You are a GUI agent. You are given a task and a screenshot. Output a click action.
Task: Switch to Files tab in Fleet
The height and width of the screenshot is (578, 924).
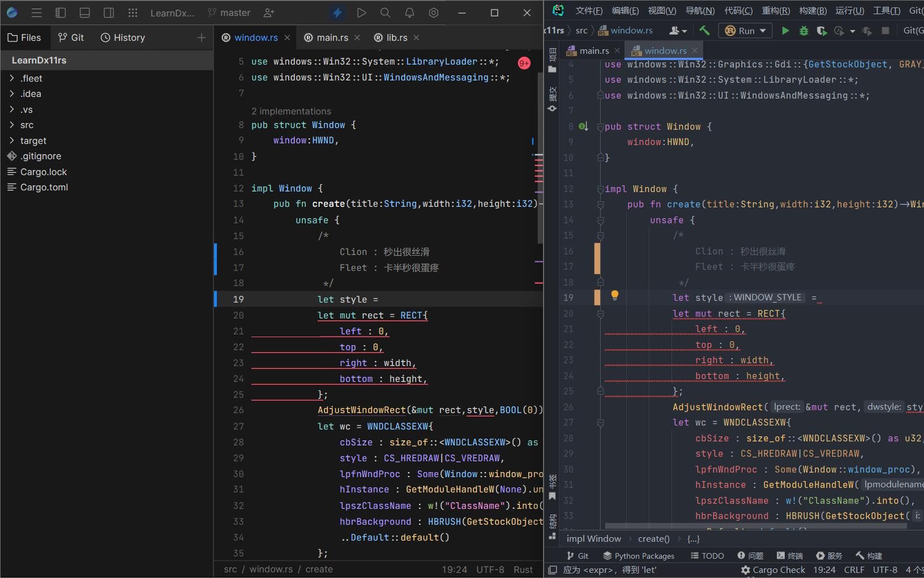tap(24, 37)
